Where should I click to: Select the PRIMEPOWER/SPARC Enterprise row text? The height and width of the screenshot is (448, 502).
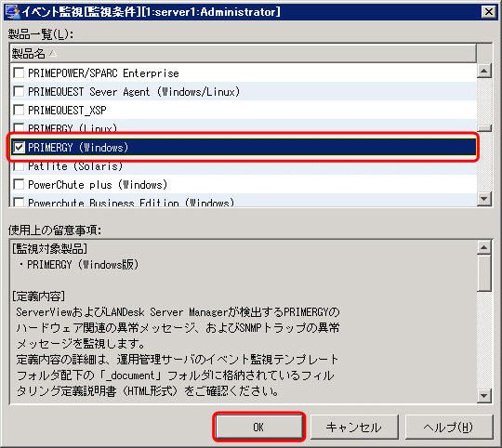coord(103,73)
